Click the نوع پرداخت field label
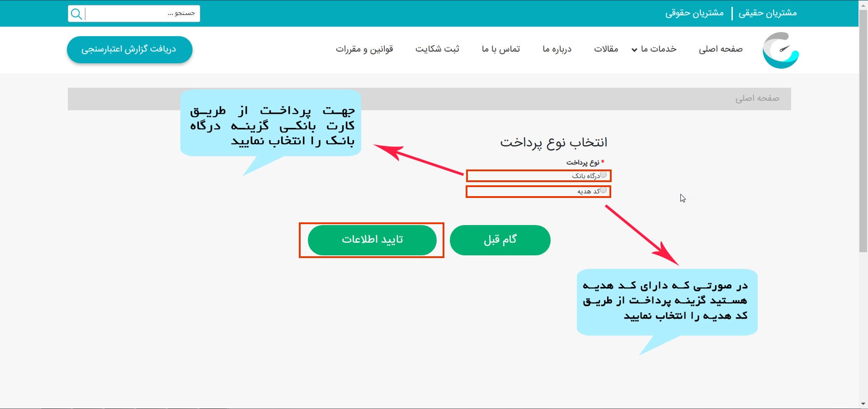The image size is (868, 409). click(x=583, y=162)
